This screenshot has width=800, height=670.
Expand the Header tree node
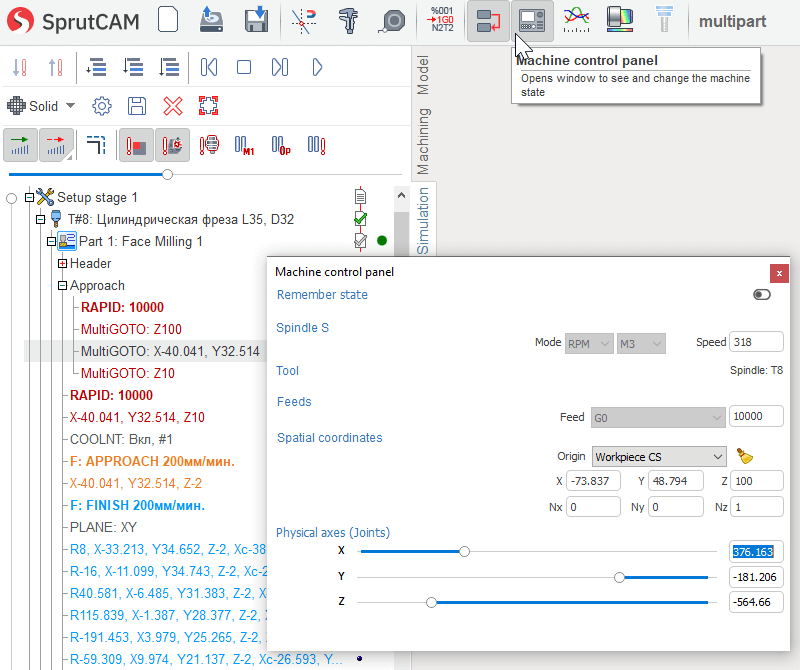[x=62, y=263]
